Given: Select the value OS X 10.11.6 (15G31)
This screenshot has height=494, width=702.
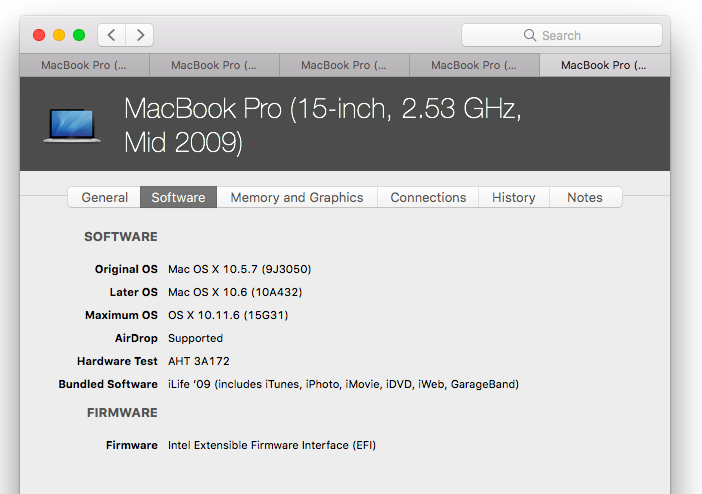Looking at the screenshot, I should pyautogui.click(x=228, y=315).
